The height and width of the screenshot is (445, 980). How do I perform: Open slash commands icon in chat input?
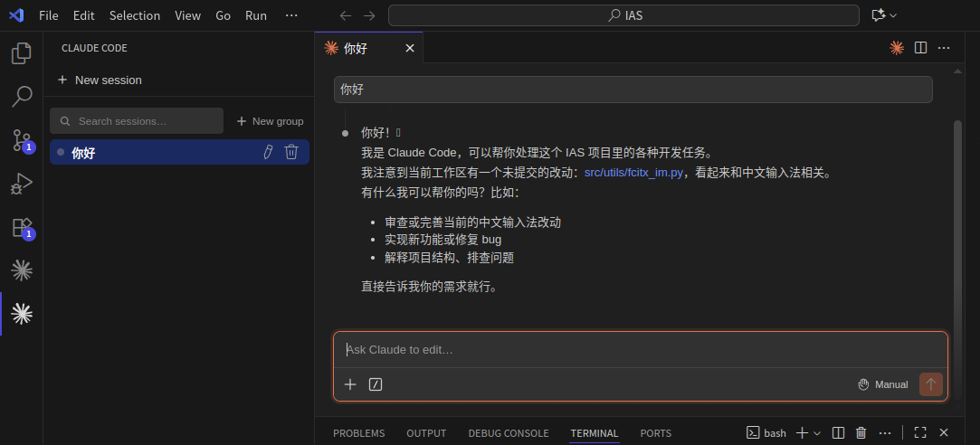coord(375,384)
